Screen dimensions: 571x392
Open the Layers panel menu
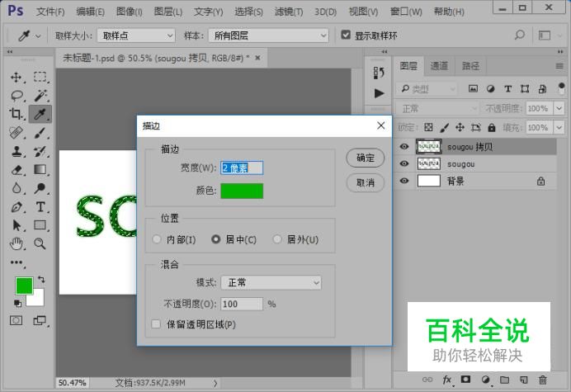coord(559,66)
